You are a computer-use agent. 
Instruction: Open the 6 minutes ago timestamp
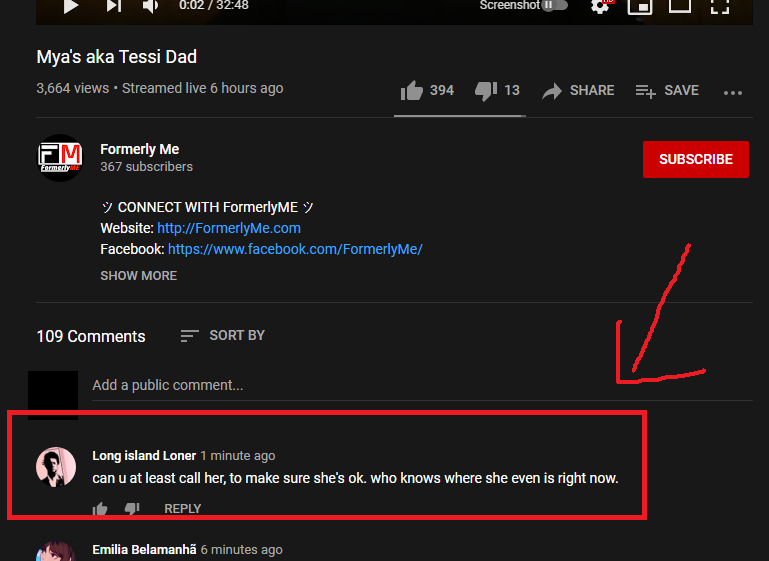(x=241, y=550)
